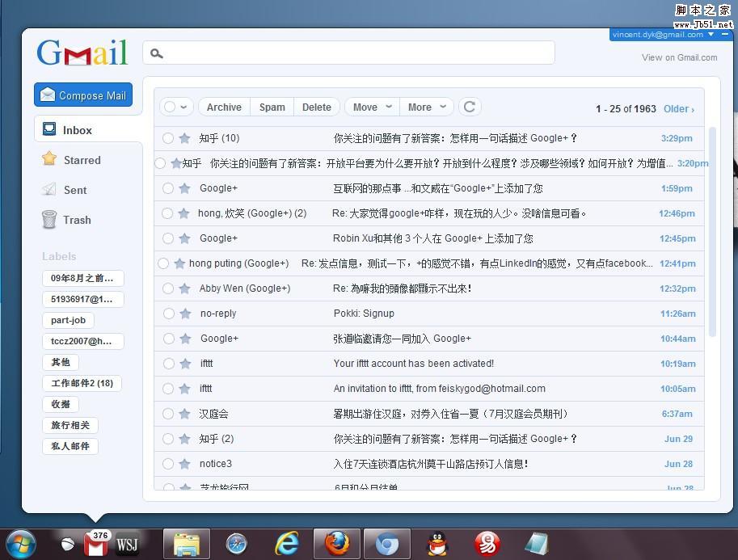The height and width of the screenshot is (560, 738).
Task: Open the 私人邮件 label
Action: (70, 446)
